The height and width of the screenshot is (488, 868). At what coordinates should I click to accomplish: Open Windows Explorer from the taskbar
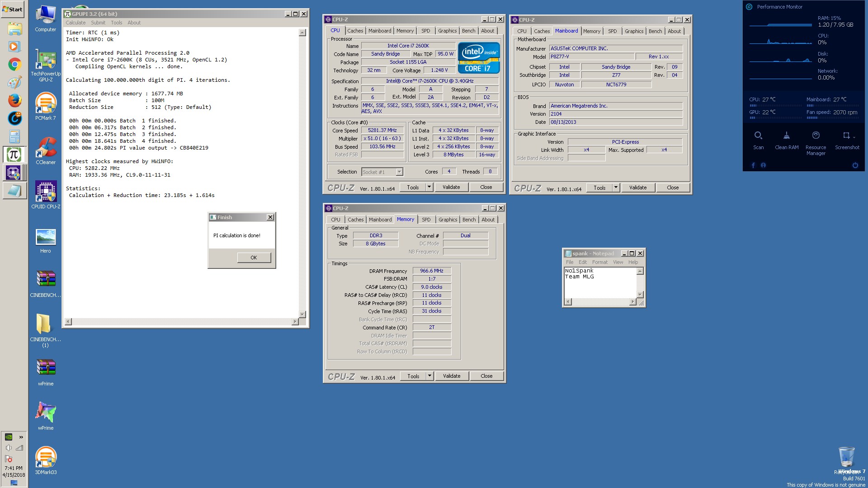(14, 29)
